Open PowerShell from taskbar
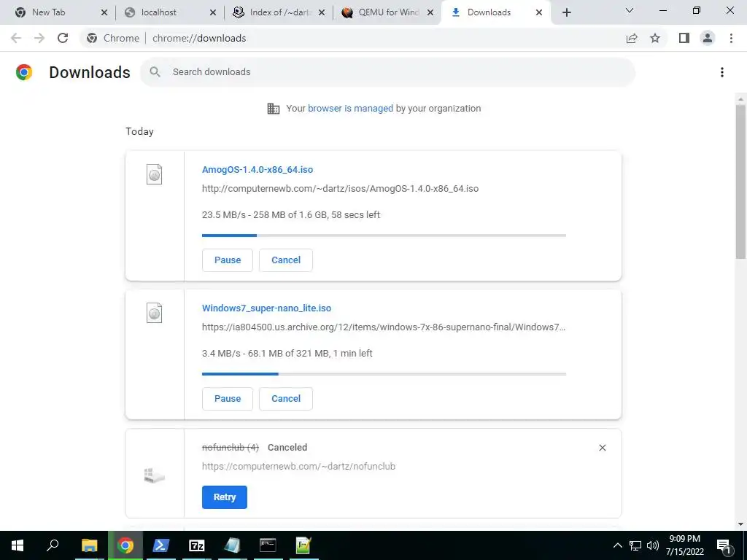The image size is (747, 560). (161, 545)
